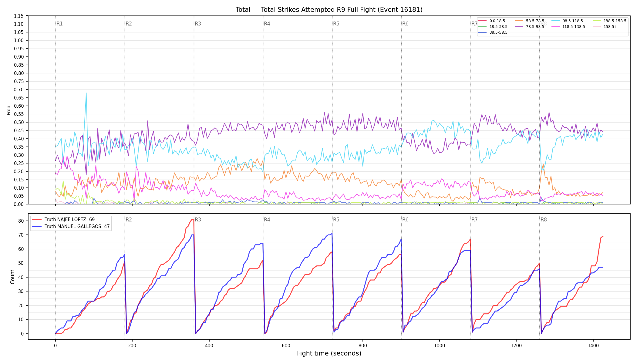Click the orange line sample beside '58.5-78.5'

click(519, 21)
